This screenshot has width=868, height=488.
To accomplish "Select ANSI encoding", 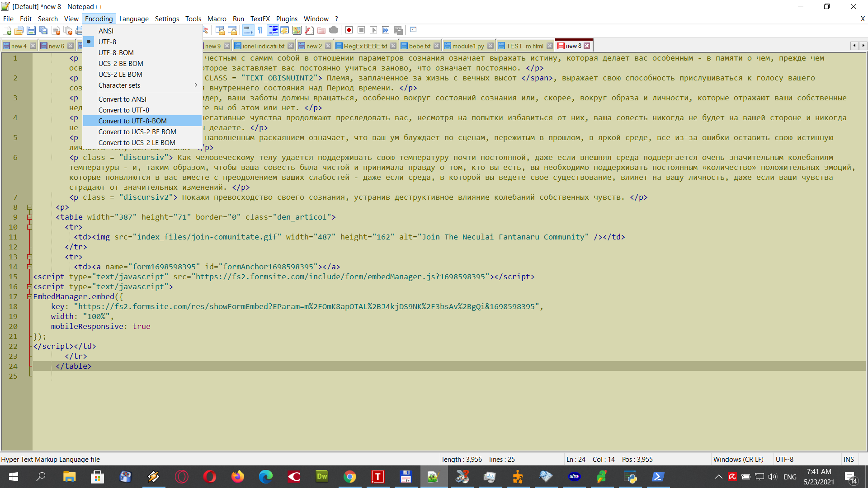I will point(142,31).
